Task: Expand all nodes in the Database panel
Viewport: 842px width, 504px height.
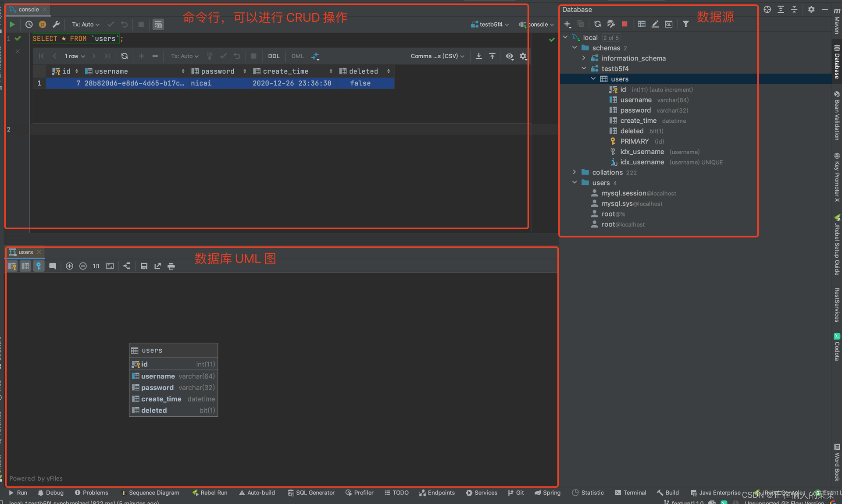Action: (x=781, y=9)
